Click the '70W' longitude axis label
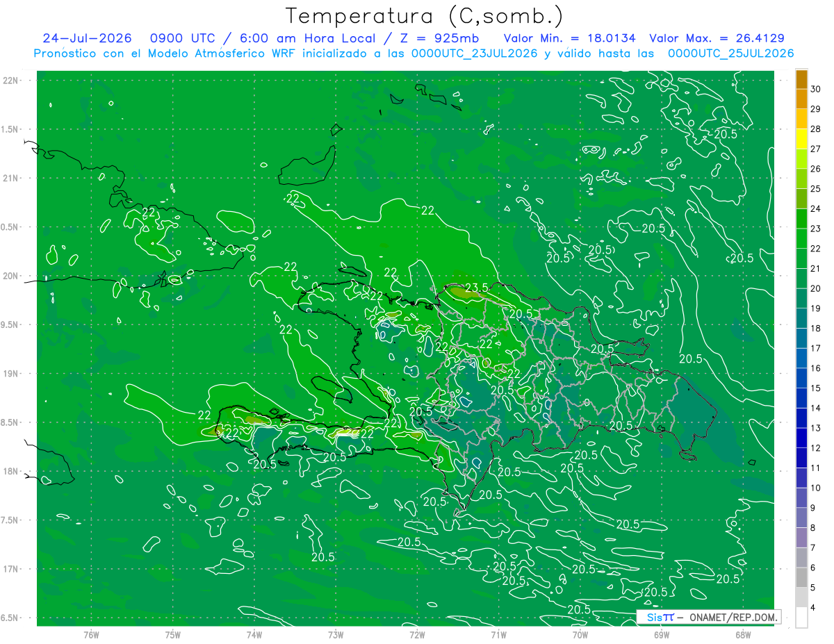The image size is (834, 644). pyautogui.click(x=580, y=634)
